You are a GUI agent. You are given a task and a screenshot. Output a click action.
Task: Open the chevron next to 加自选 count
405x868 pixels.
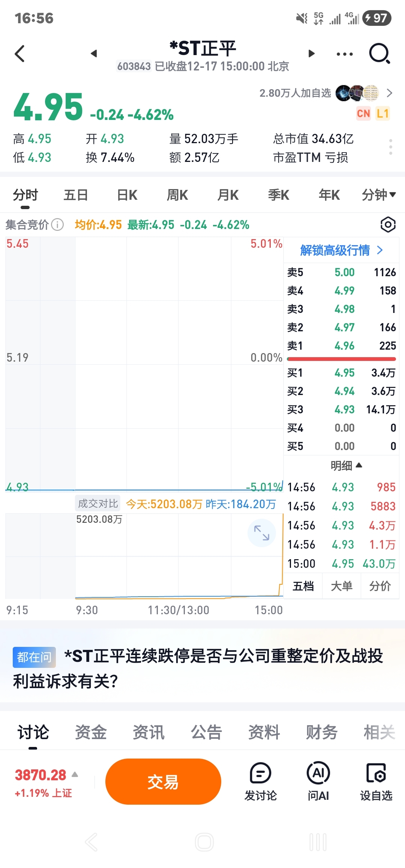(390, 93)
